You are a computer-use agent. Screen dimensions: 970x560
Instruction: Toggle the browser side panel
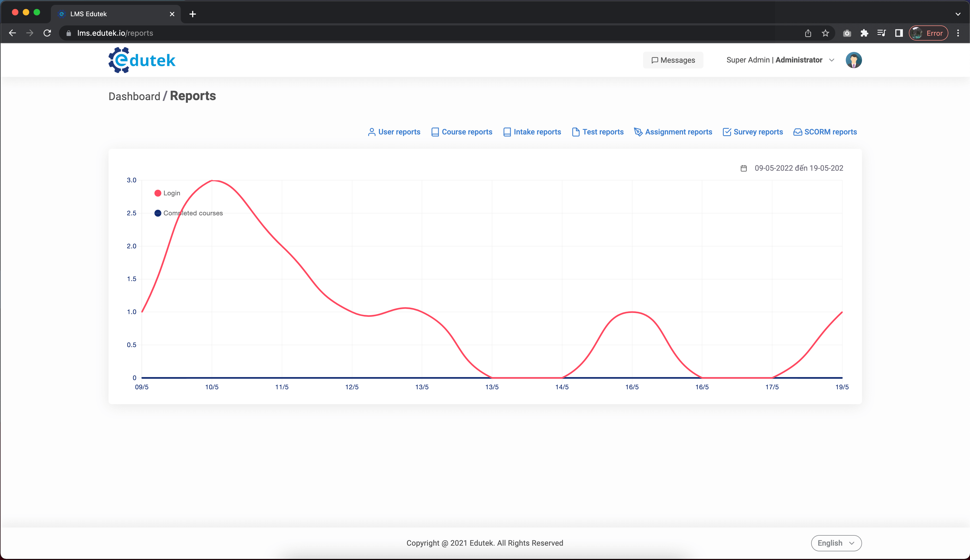[x=899, y=33]
